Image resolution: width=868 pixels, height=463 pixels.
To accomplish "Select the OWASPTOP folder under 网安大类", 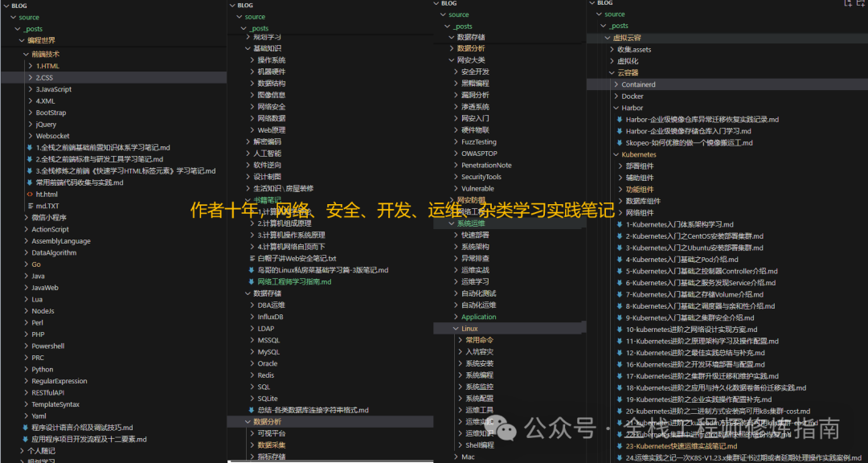I will click(477, 153).
